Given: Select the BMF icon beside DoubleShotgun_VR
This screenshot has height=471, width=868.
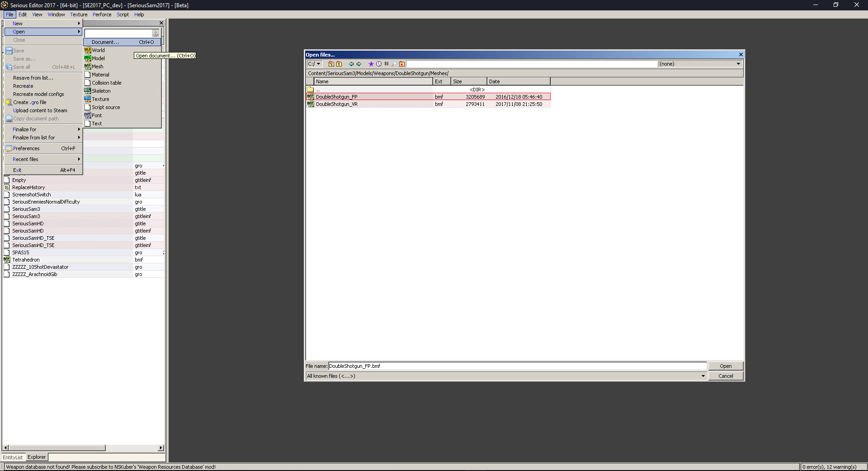Looking at the screenshot, I should [x=311, y=104].
